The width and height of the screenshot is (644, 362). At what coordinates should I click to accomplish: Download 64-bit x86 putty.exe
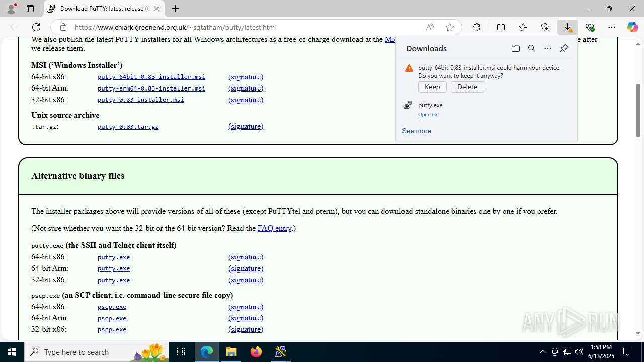click(114, 257)
